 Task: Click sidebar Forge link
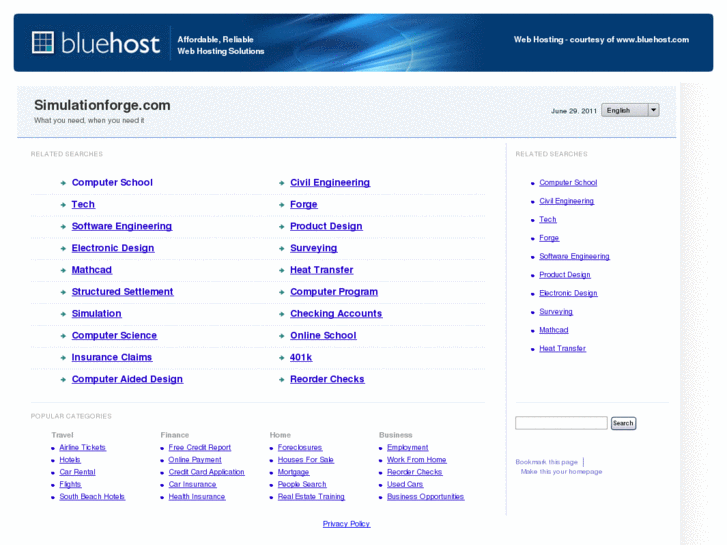549,238
